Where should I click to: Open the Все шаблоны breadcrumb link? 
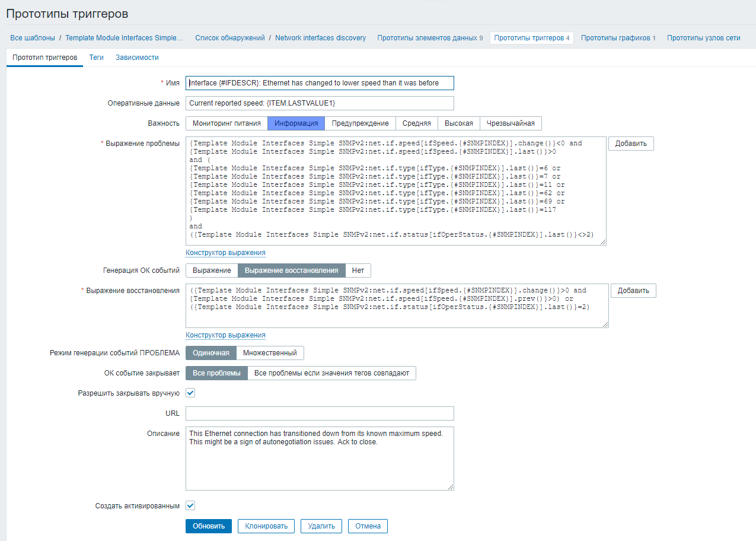pos(33,38)
